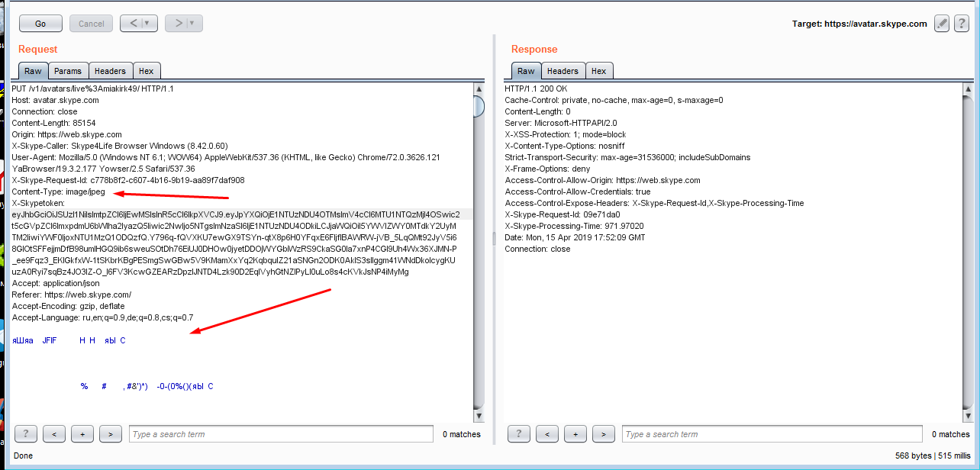This screenshot has height=470, width=980.
Task: Click the X-Frame-Options: deny header
Action: [x=547, y=169]
